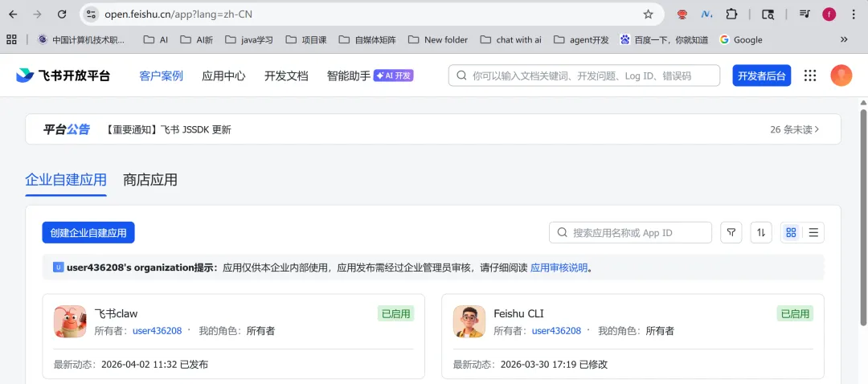The image size is (868, 384).
Task: Open site info icon in address bar
Action: pos(92,14)
